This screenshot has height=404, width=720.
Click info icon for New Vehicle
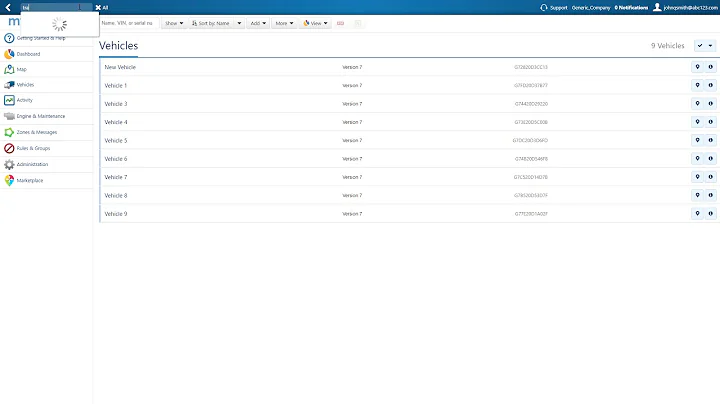[x=710, y=67]
